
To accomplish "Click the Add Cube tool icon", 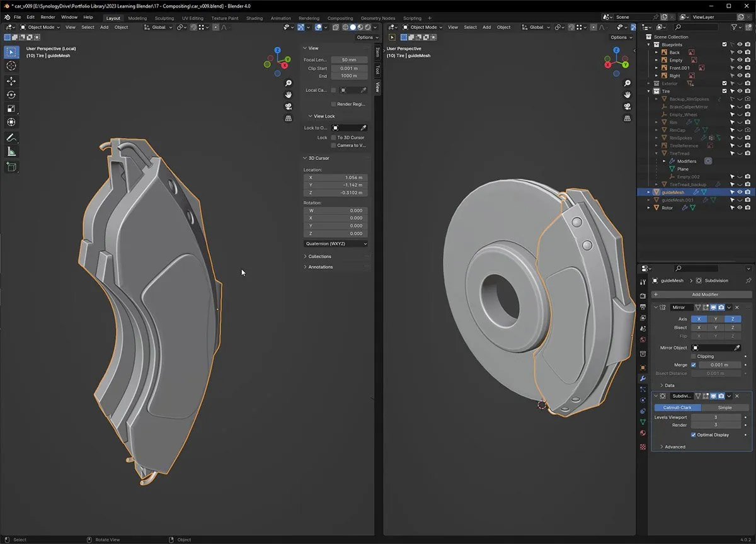I will coord(11,167).
